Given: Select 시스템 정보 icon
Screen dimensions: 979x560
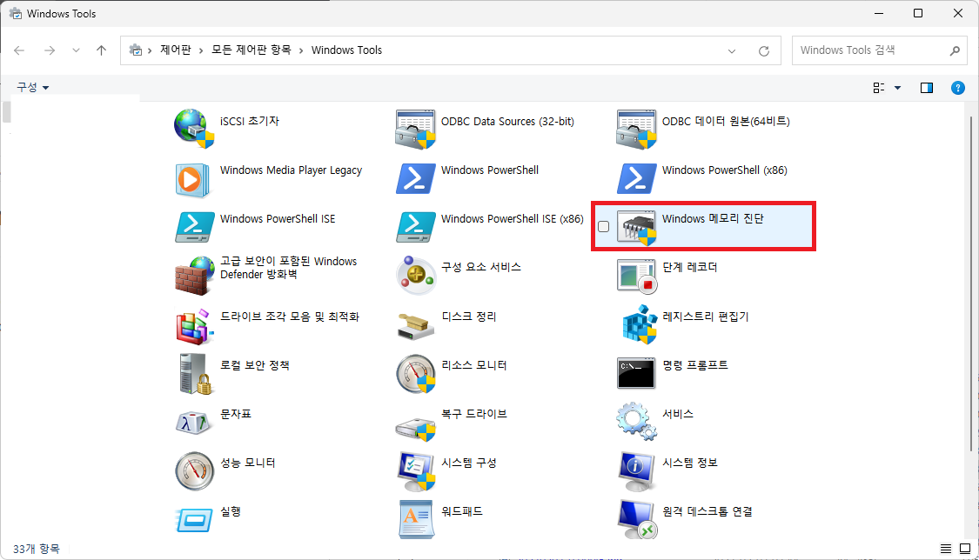Looking at the screenshot, I should pyautogui.click(x=636, y=471).
